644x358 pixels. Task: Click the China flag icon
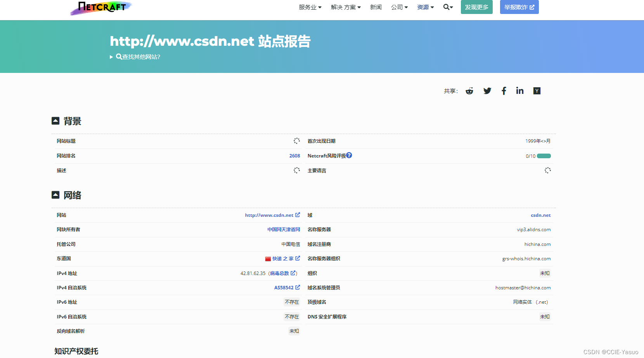coord(268,259)
